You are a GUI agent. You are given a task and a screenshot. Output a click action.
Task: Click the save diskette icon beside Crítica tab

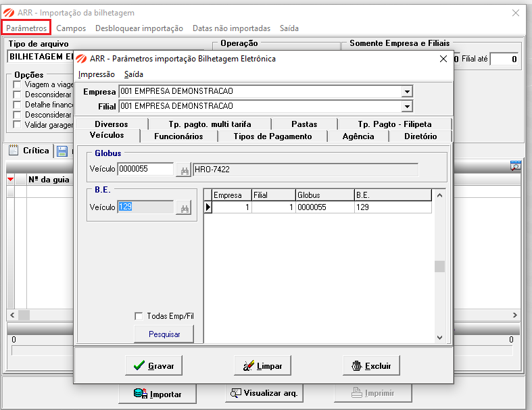[x=62, y=151]
